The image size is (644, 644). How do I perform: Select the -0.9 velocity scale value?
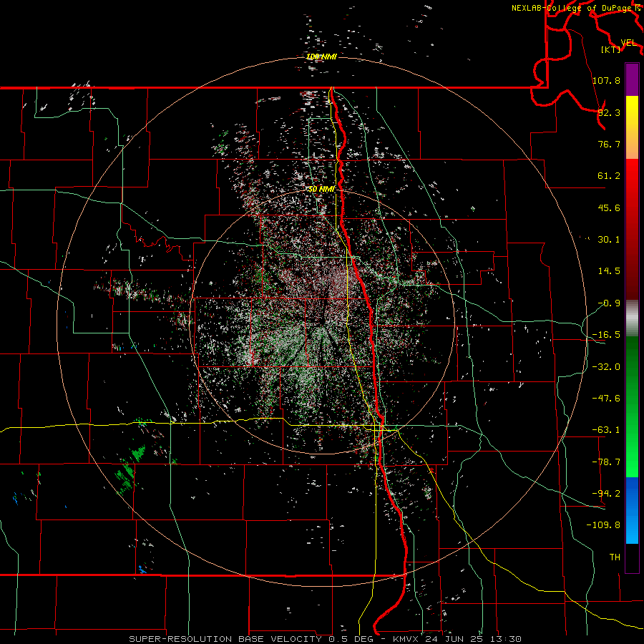pyautogui.click(x=609, y=303)
